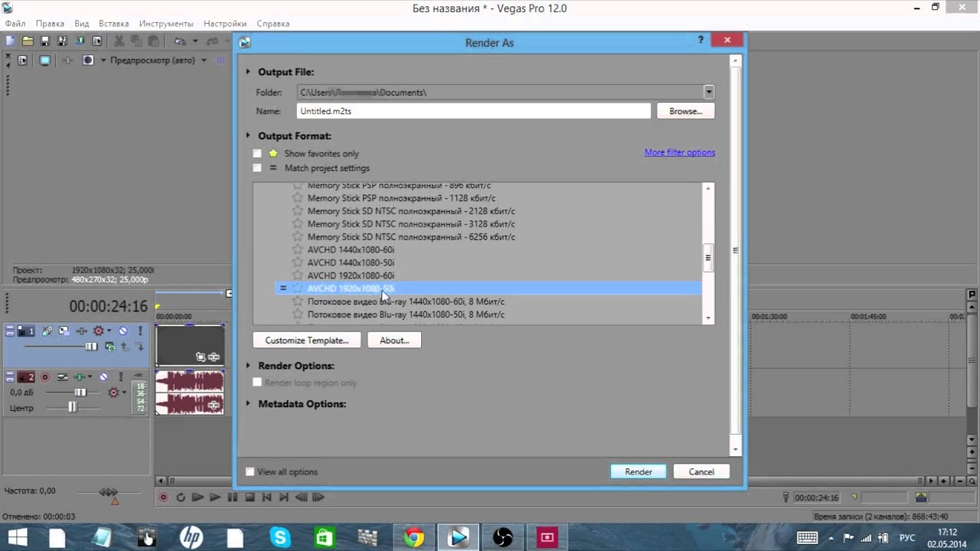Click the Undo arrow in main toolbar
980x551 pixels.
180,41
